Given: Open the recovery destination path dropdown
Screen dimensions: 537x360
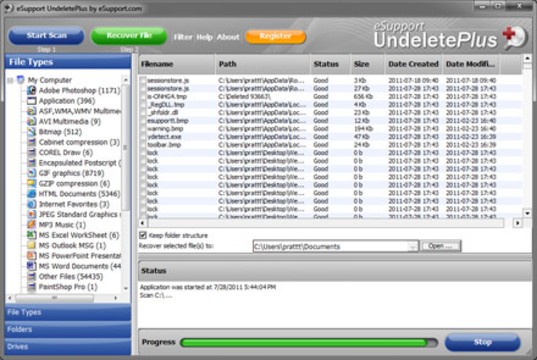Looking at the screenshot, I should pos(413,246).
